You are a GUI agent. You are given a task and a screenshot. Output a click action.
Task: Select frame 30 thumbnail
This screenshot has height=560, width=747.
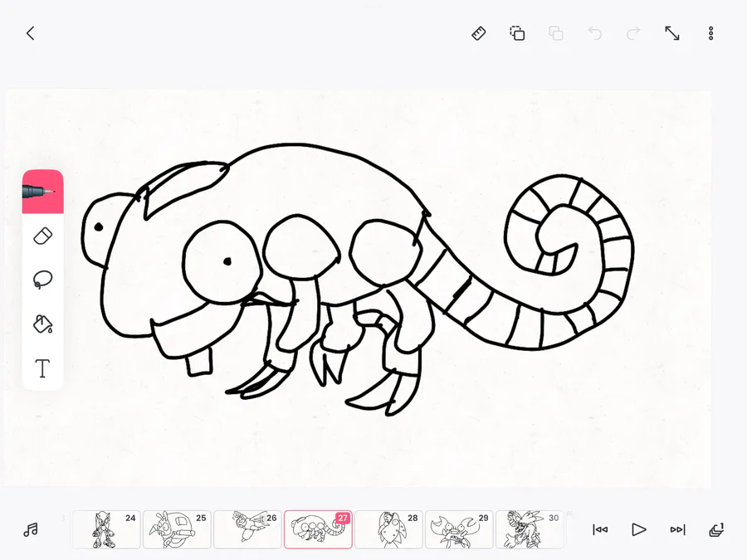point(530,529)
